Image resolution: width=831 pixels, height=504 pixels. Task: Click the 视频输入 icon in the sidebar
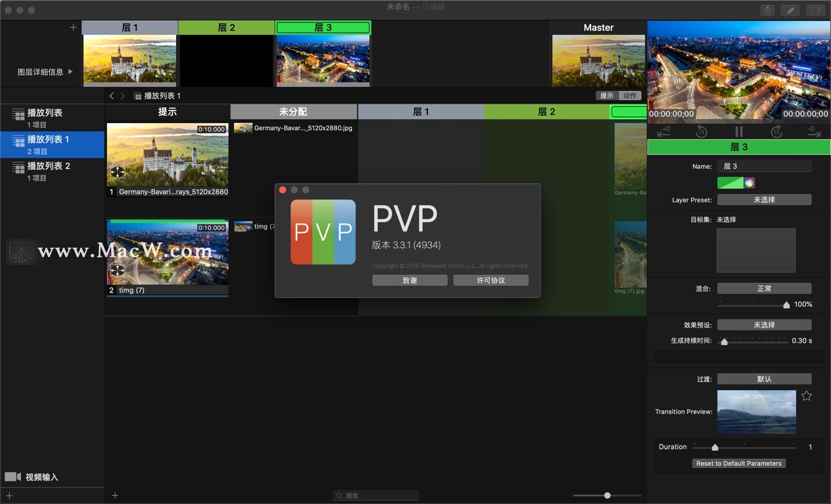point(12,476)
